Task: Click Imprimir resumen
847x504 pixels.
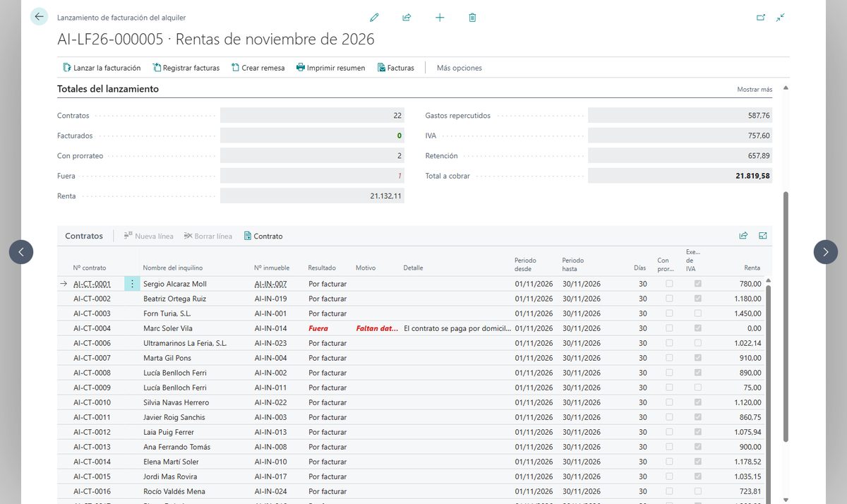Action: (x=330, y=68)
